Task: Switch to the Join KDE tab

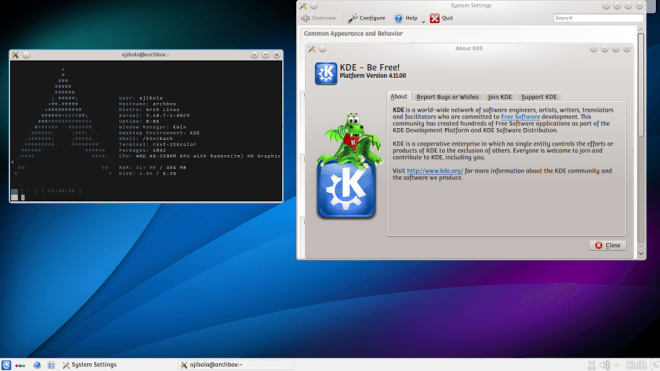Action: click(500, 97)
